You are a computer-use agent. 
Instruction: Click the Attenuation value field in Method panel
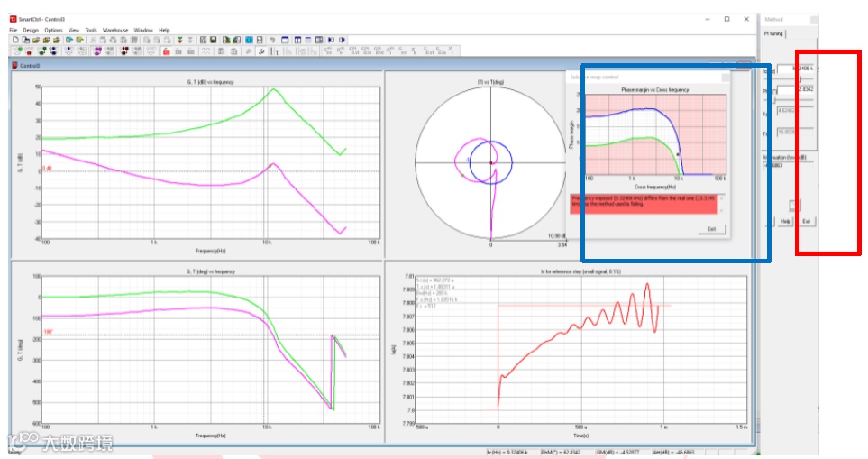pos(788,166)
